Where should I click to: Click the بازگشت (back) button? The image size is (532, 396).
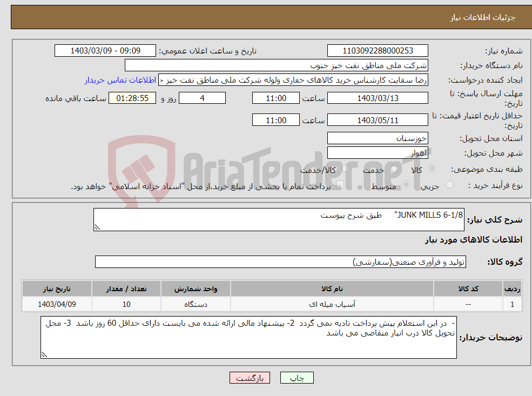point(250,378)
